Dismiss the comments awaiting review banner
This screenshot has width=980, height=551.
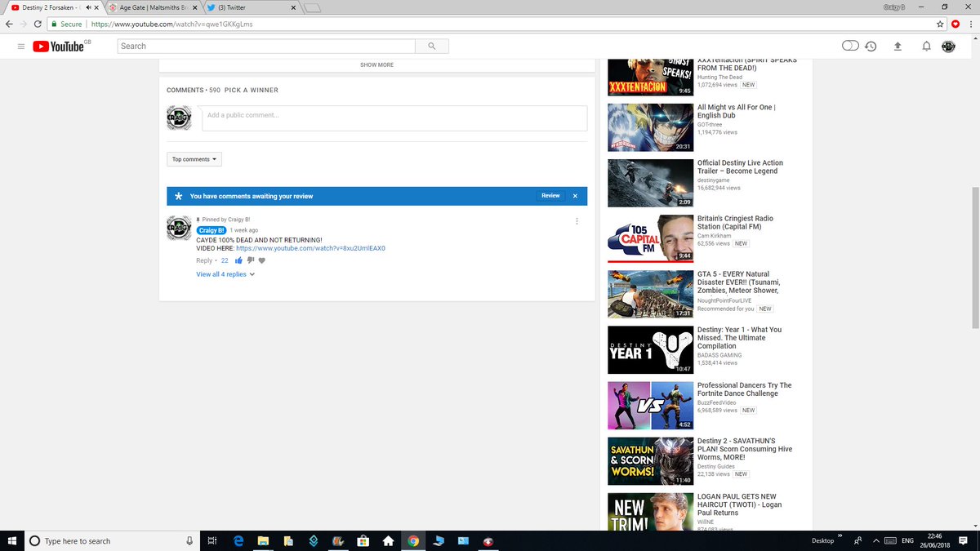click(575, 196)
